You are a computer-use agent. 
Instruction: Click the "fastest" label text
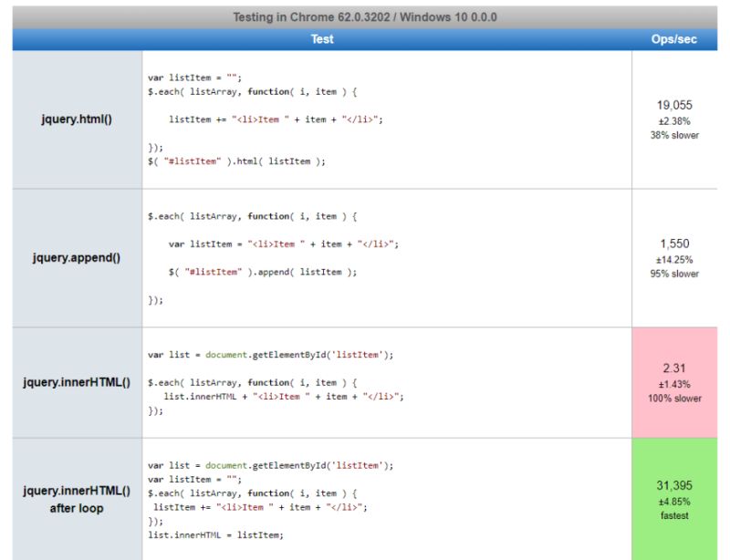[673, 515]
